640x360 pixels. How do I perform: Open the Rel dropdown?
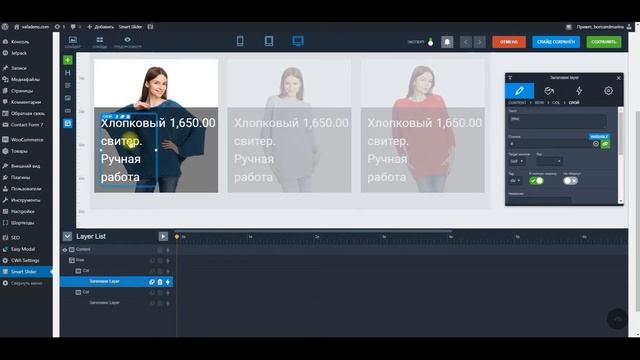click(x=549, y=161)
